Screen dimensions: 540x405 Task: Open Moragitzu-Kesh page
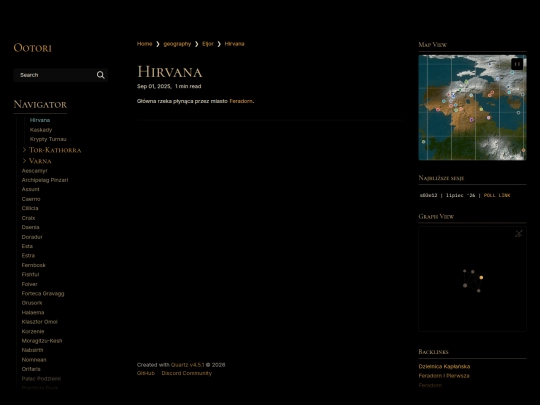42,341
